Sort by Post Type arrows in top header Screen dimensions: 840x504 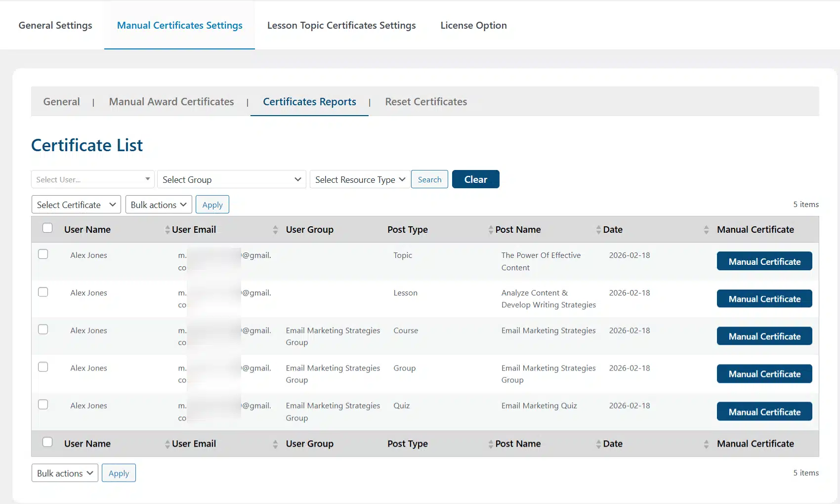click(491, 230)
